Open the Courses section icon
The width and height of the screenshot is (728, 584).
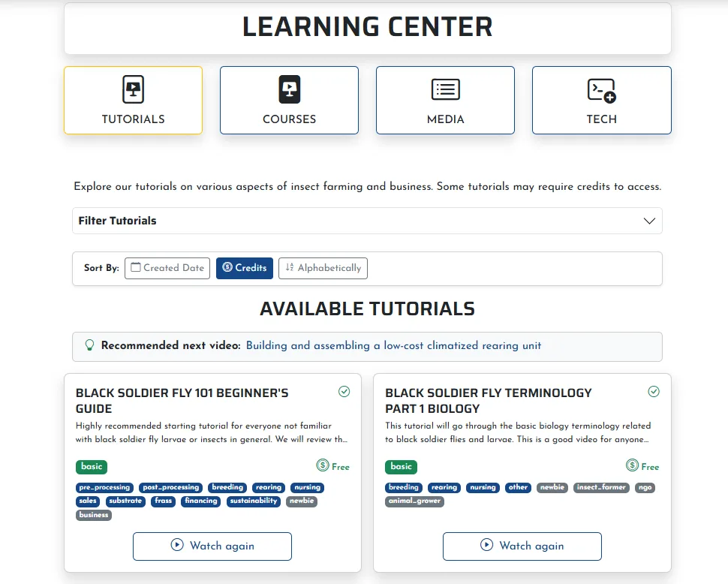[x=289, y=90]
